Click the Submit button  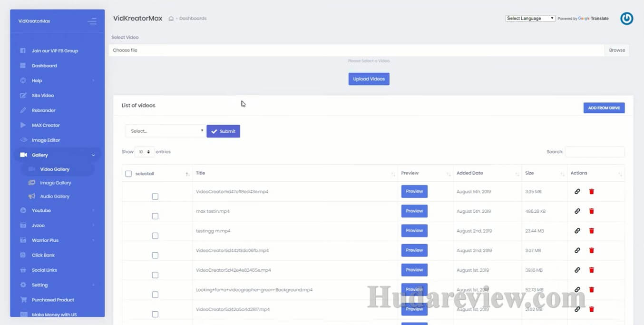223,131
